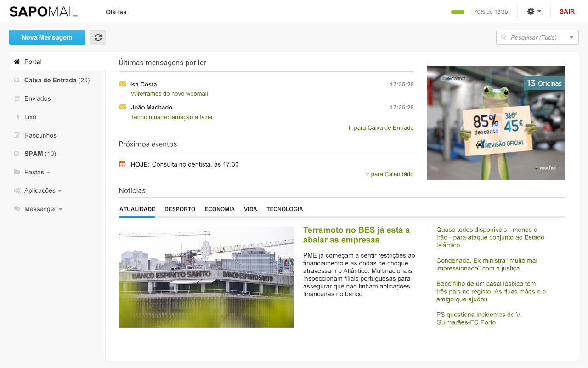588x368 pixels.
Task: Click the calendar icon next to HOJE
Action: coord(123,164)
